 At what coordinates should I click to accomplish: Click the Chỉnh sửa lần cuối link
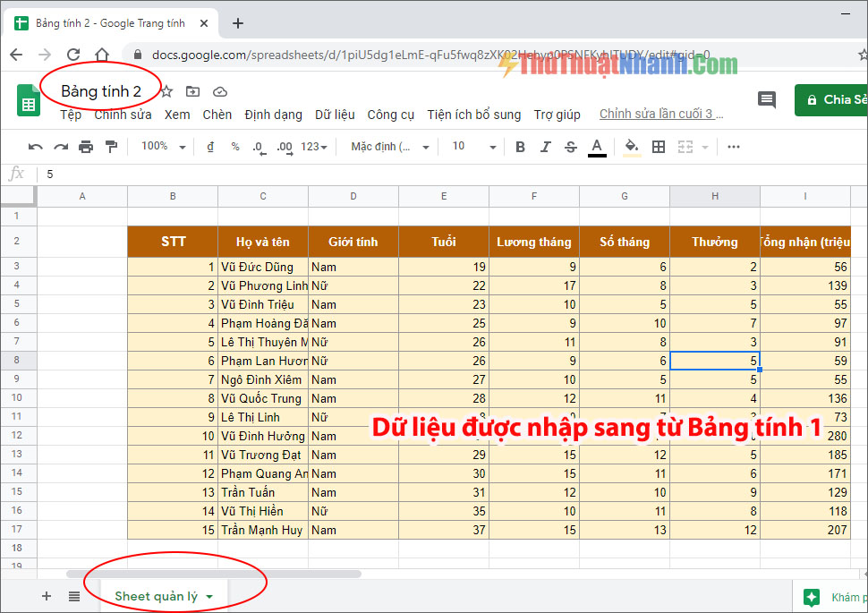[661, 114]
